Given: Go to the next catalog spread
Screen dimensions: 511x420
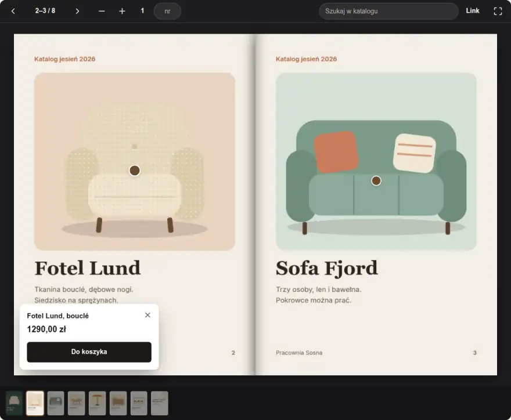Looking at the screenshot, I should point(77,11).
